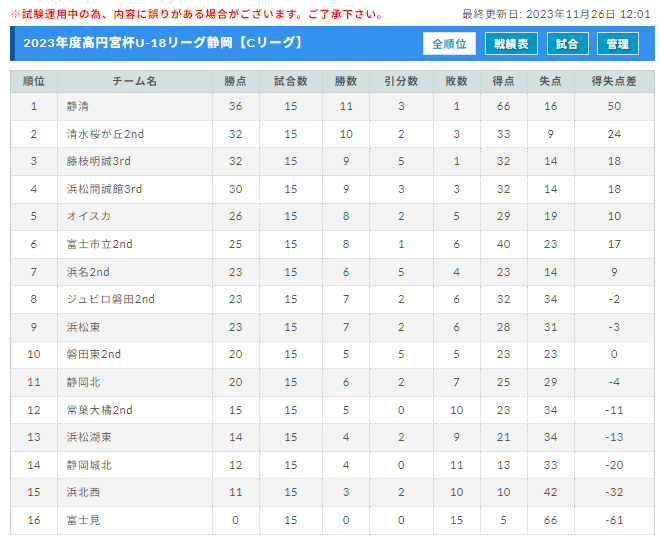Select team 富士見 in last row
This screenshot has width=660, height=538.
(83, 520)
